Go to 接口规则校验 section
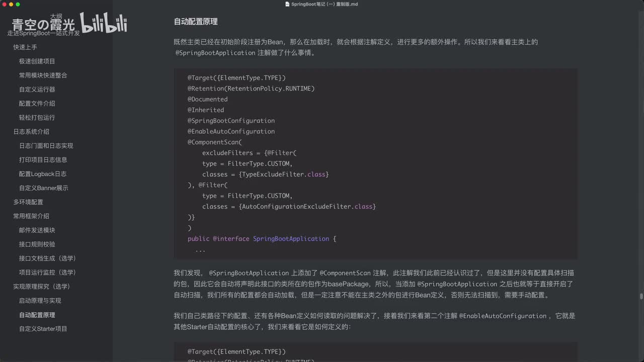 37,244
